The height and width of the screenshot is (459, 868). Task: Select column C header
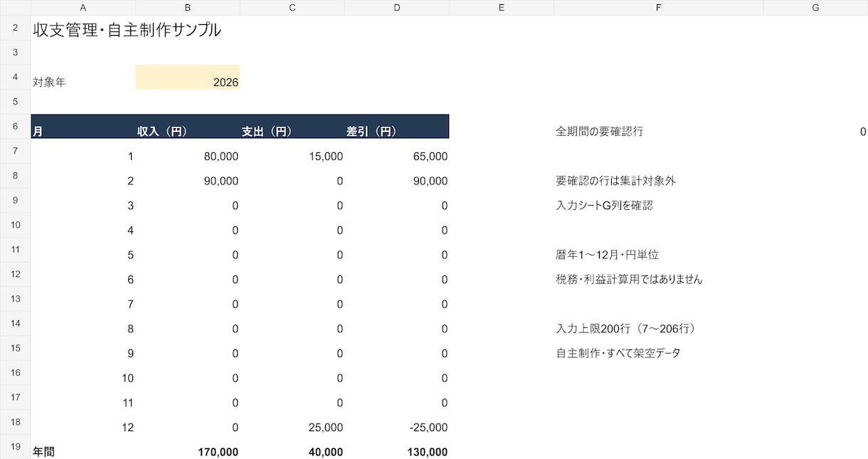coord(292,7)
